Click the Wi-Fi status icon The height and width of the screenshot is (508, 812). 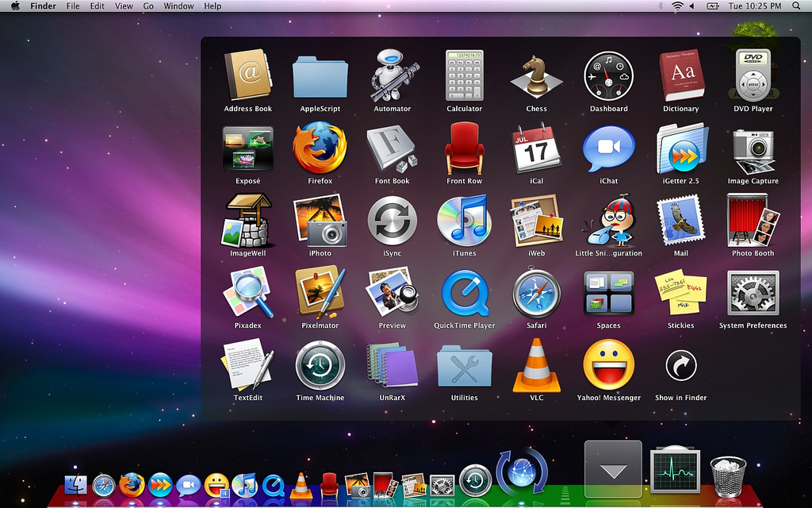click(677, 6)
